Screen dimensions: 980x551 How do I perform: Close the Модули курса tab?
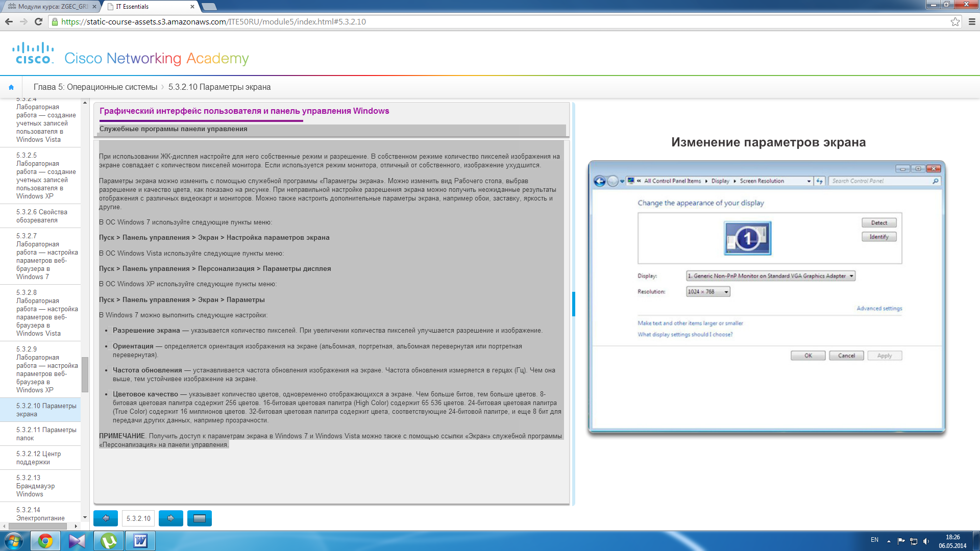coord(94,7)
